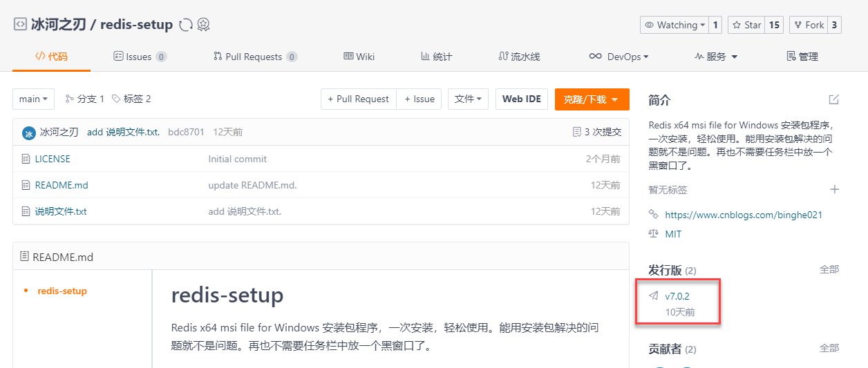Click the 'Initial commit' message

coord(237,159)
